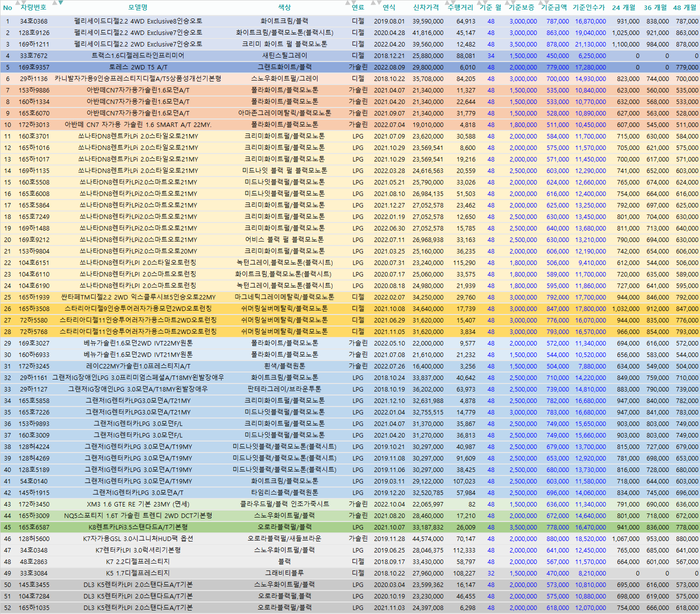Click color cell 그래비티블루

click(x=284, y=573)
